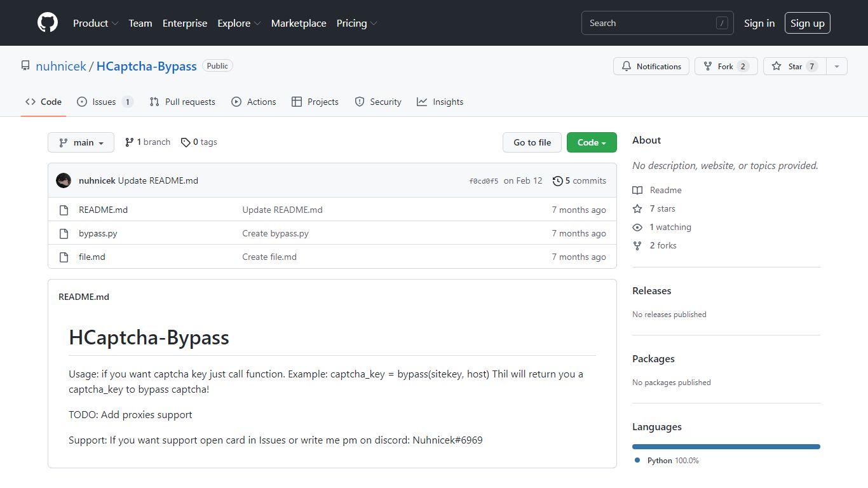Open Update README.md commit in README row
Screen dimensions: 868x488
pyautogui.click(x=282, y=210)
